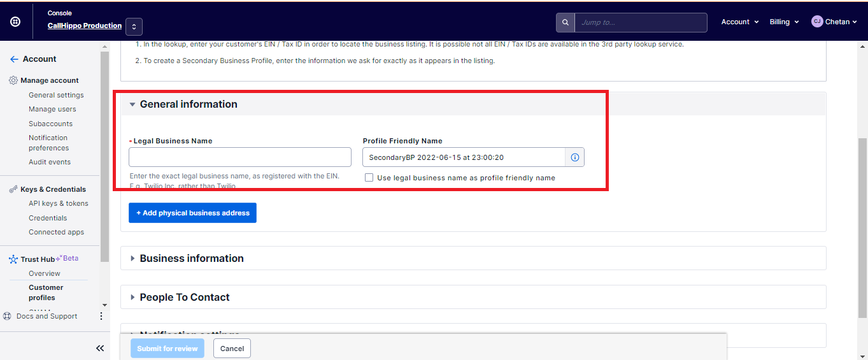Open Notification preferences in sidebar

pyautogui.click(x=48, y=143)
